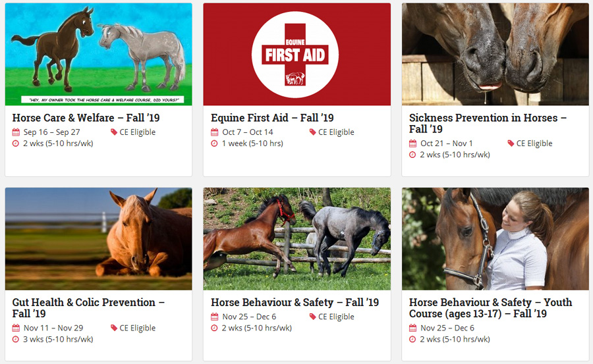This screenshot has width=593, height=364.
Task: Click the CE Eligible tag icon under Sickness Prevention in Horses
Action: click(x=511, y=143)
